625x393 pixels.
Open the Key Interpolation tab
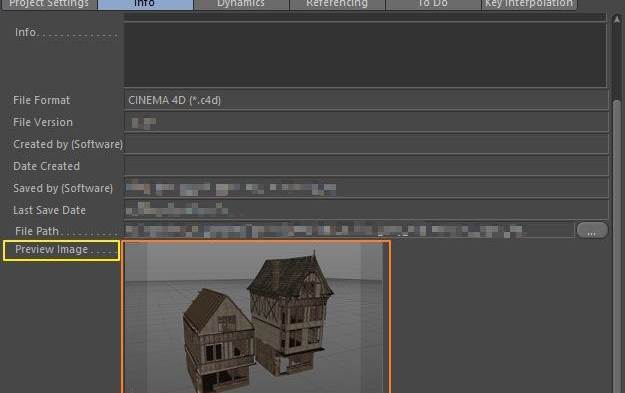point(529,4)
